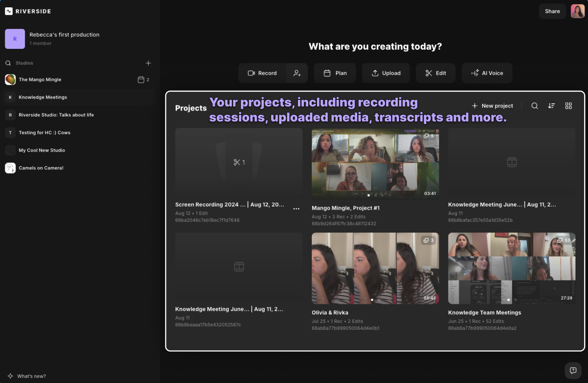Open the Knowledge Team Meetings thumbnail

pyautogui.click(x=512, y=268)
